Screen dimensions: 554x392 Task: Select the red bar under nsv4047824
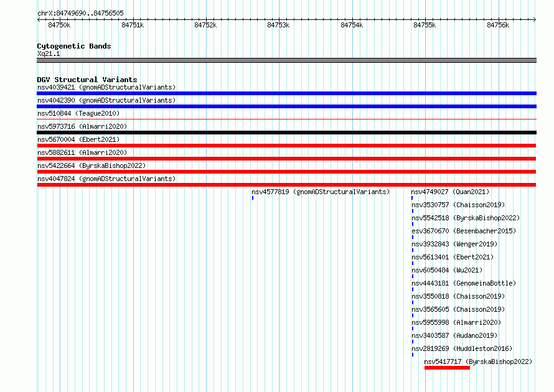click(286, 185)
